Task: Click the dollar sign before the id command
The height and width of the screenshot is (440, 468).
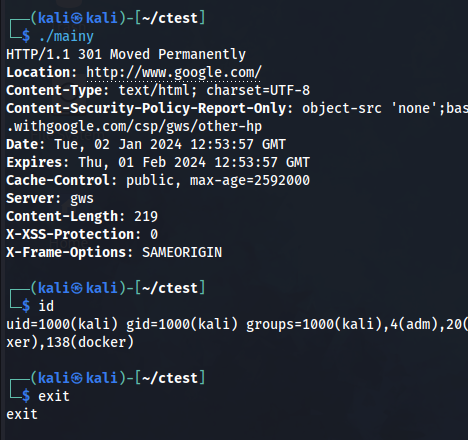Action: (x=26, y=306)
